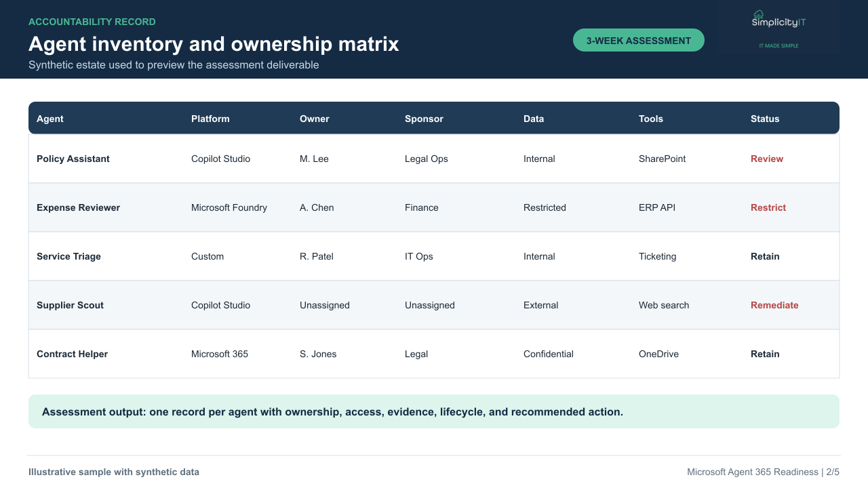868x488 pixels.
Task: Click the Policy Assistant agent name
Action: [x=73, y=159]
